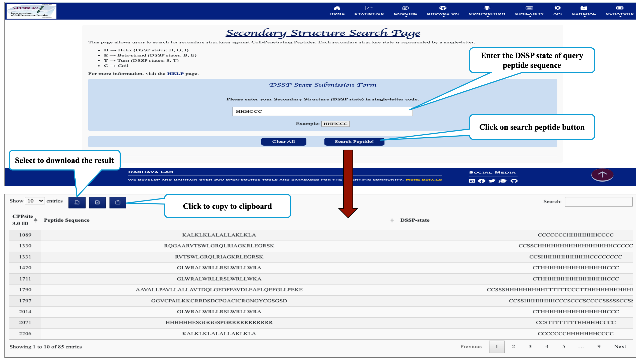
Task: Open the Google Scholar graduation cap icon
Action: [503, 181]
